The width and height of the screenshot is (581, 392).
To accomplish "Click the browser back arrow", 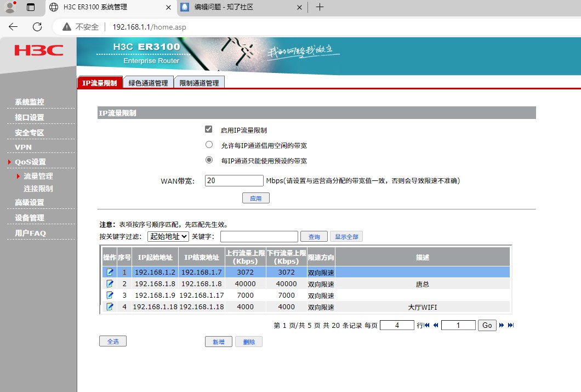I will click(x=13, y=27).
